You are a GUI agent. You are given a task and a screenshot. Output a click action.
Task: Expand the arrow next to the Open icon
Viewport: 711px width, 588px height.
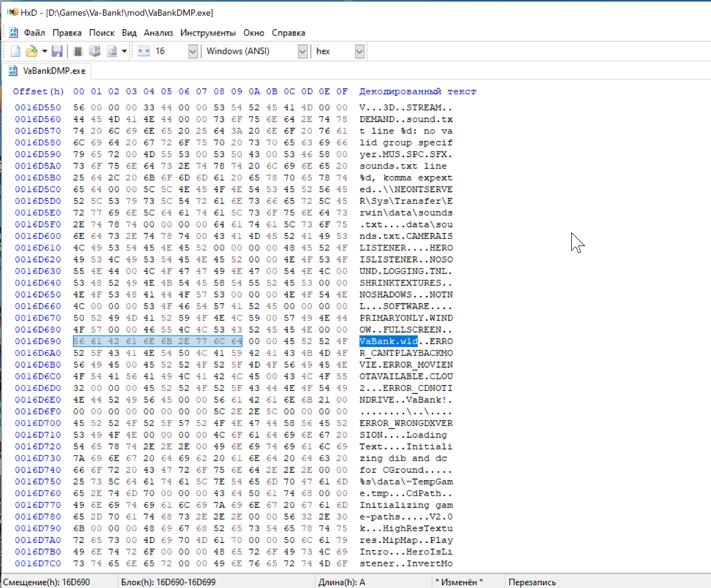[44, 52]
